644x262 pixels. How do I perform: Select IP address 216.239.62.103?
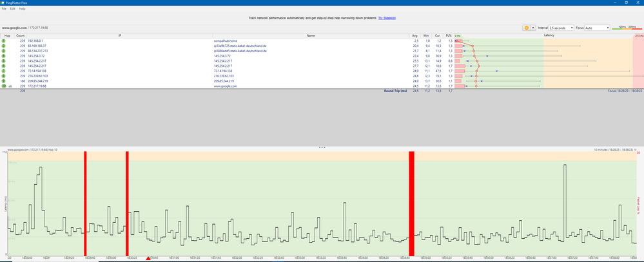38,76
